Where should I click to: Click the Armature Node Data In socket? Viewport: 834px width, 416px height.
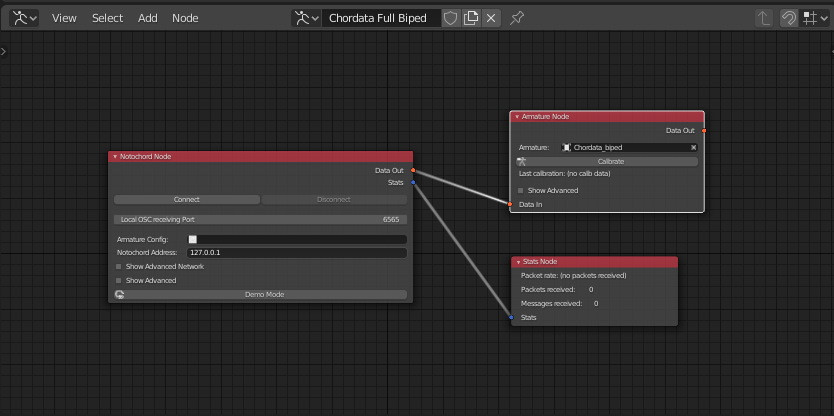[510, 204]
